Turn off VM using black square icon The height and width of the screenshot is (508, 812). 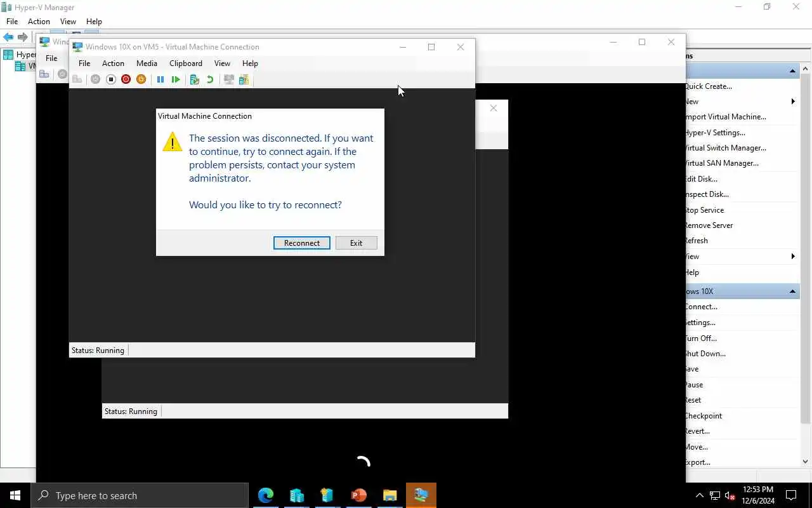110,79
